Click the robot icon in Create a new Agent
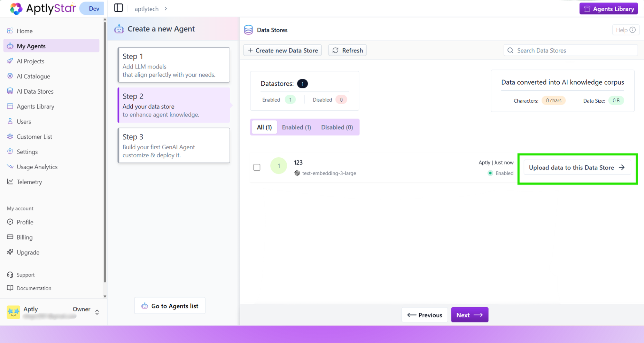 119,29
